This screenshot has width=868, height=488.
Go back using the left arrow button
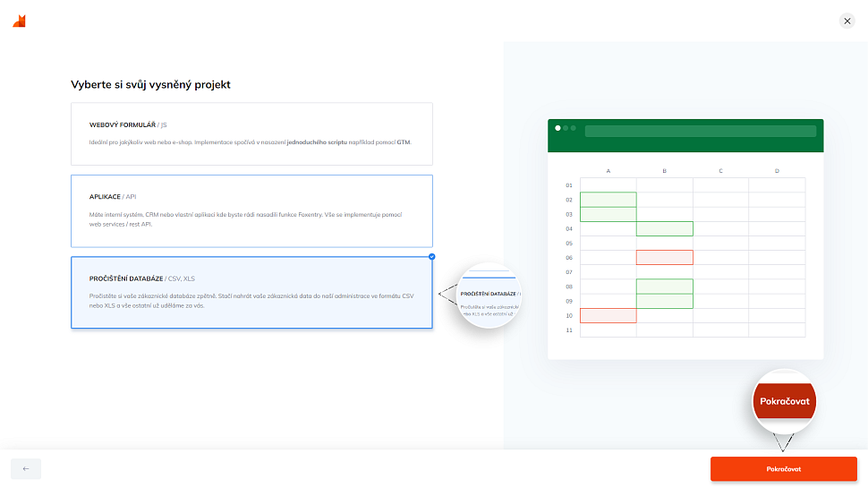coord(26,468)
